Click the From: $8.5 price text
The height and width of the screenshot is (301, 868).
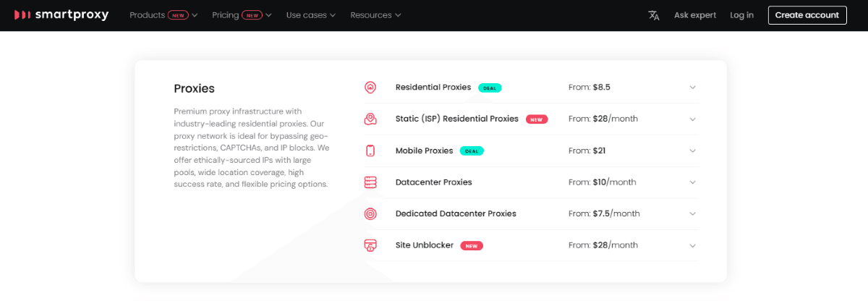pyautogui.click(x=590, y=87)
